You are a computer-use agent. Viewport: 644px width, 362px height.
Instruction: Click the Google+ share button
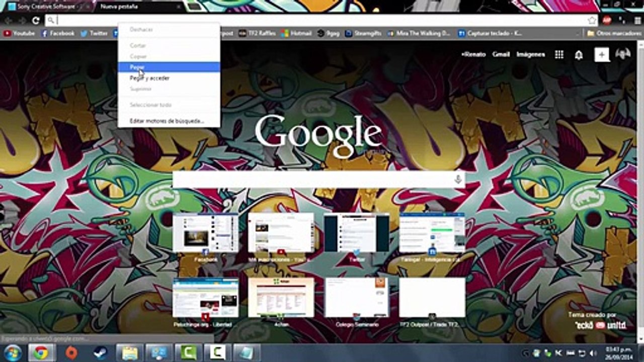[x=602, y=54]
